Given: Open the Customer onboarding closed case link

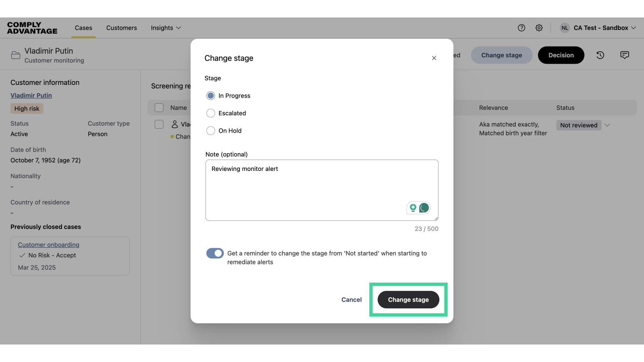Looking at the screenshot, I should pos(48,245).
